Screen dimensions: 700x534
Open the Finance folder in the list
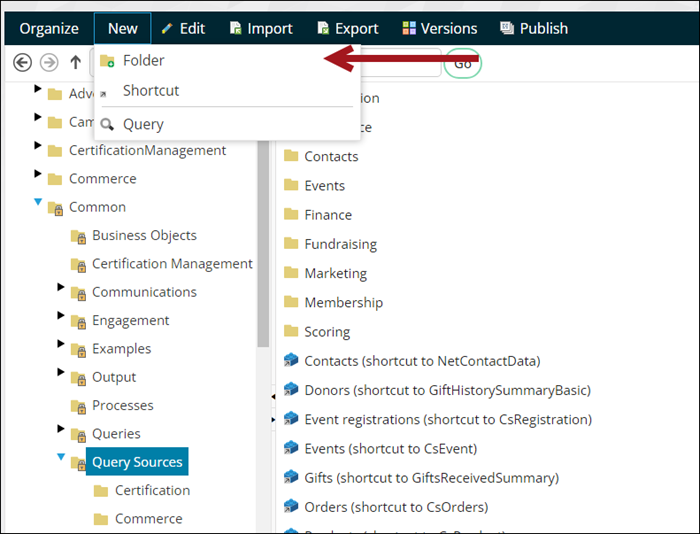[x=328, y=215]
